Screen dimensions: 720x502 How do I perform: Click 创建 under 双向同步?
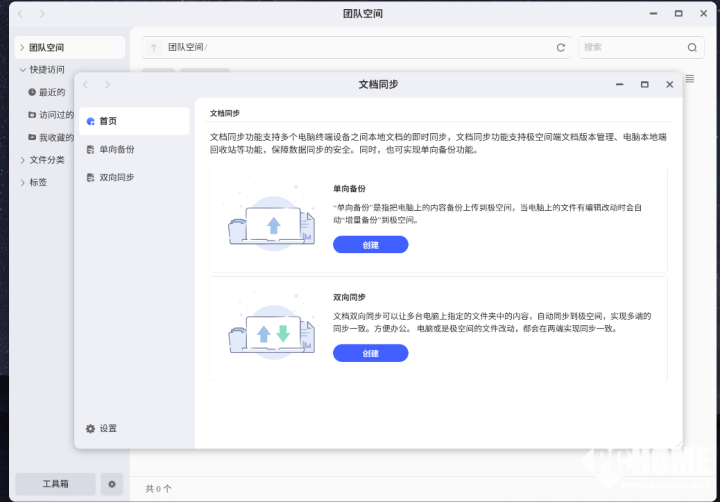click(370, 353)
